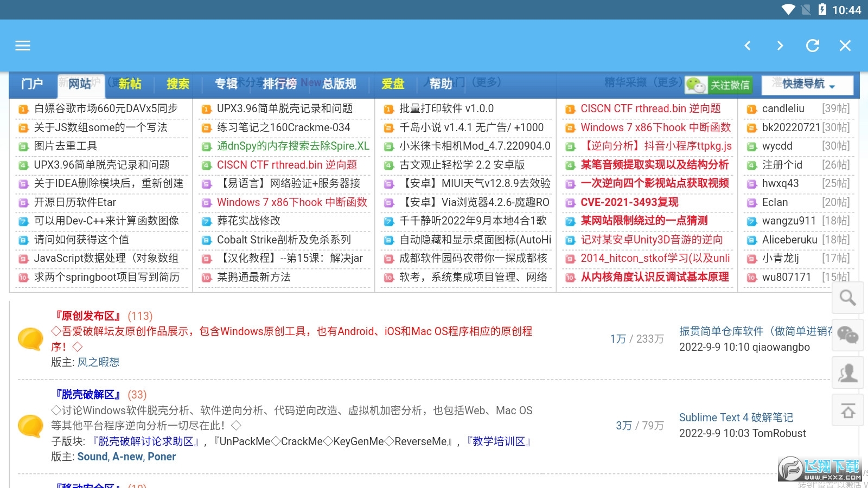Open post 某笔音频提取实现以及结构分析
The image size is (868, 488).
(x=655, y=165)
